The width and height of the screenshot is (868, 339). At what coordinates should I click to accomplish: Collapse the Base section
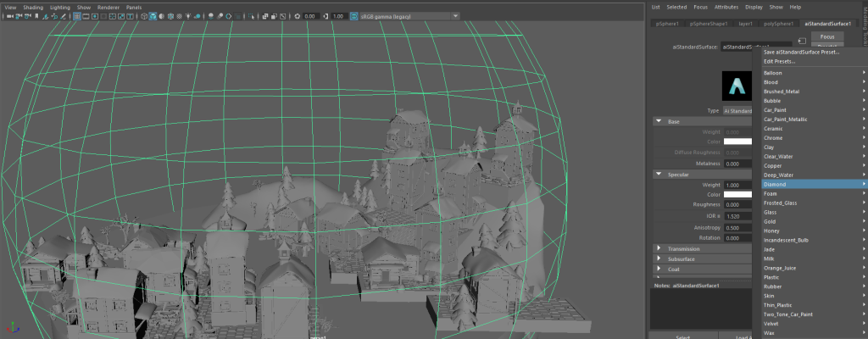[659, 121]
